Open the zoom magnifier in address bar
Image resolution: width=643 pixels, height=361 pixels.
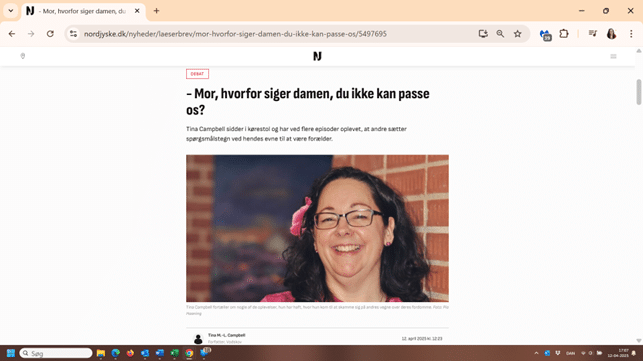pyautogui.click(x=500, y=34)
